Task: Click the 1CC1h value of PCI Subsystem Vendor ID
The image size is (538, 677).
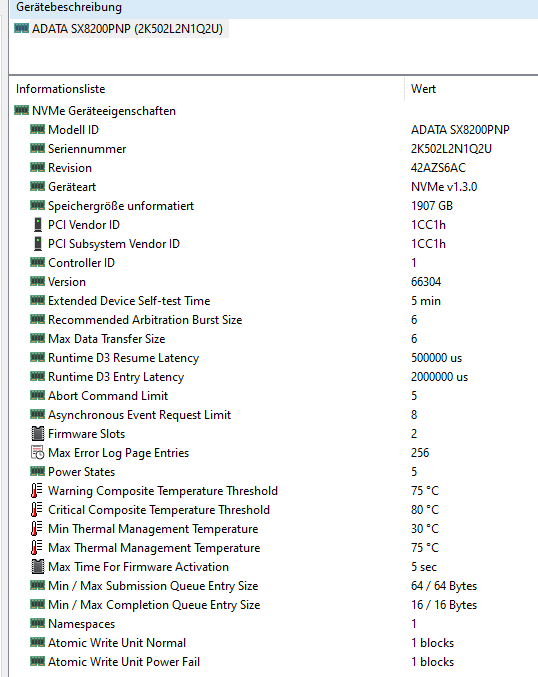Action: [x=428, y=244]
